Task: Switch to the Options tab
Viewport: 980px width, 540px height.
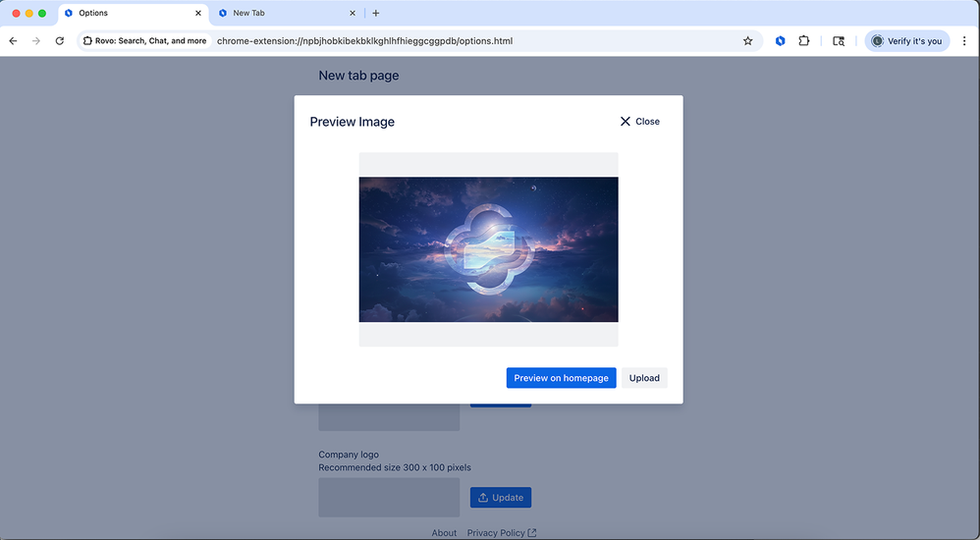Action: point(134,13)
